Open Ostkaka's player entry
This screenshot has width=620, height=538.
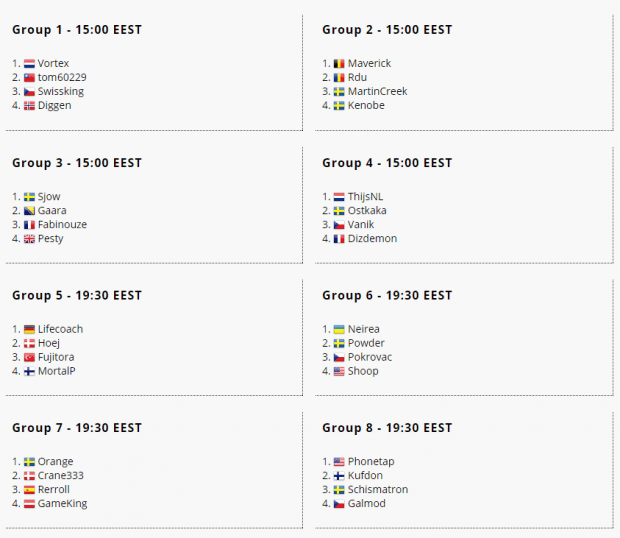(367, 211)
